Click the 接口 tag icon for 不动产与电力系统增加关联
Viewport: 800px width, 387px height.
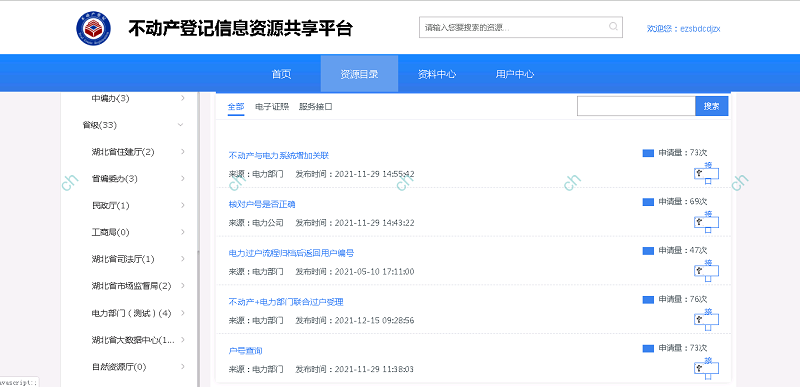point(707,173)
